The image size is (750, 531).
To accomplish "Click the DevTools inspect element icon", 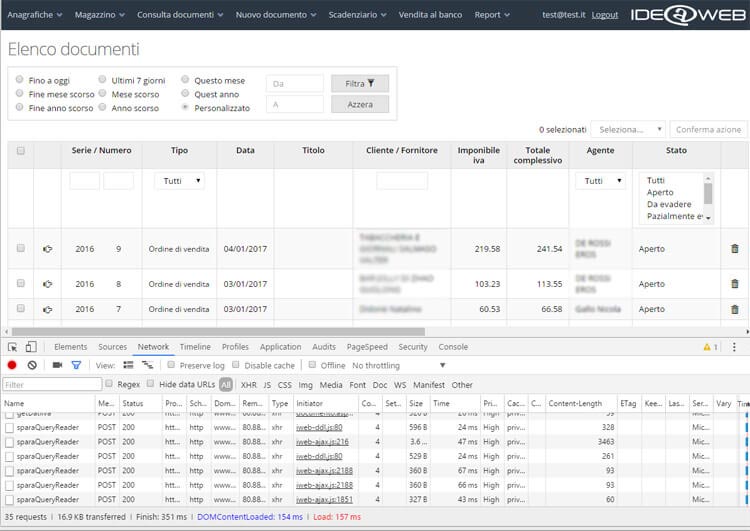I will coord(12,347).
